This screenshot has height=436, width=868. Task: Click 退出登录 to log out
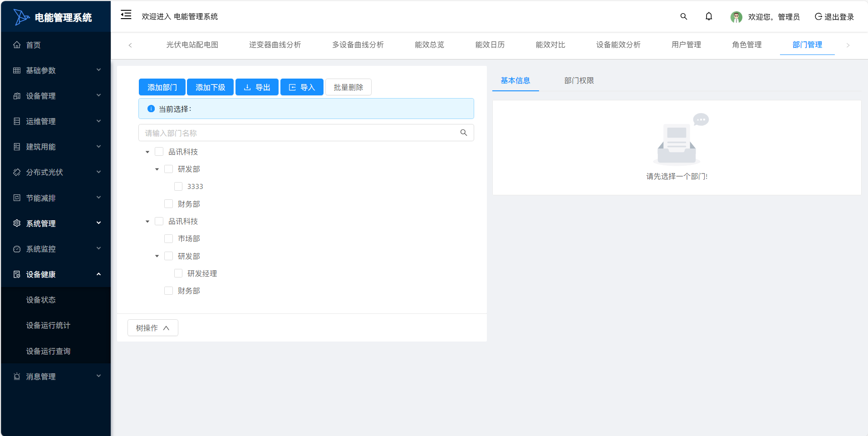[834, 17]
